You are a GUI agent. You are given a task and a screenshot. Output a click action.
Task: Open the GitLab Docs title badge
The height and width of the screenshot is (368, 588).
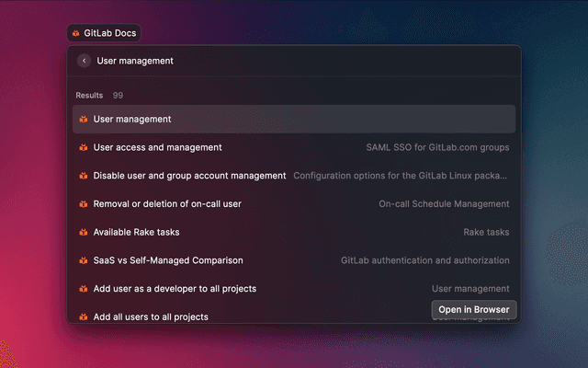point(103,33)
